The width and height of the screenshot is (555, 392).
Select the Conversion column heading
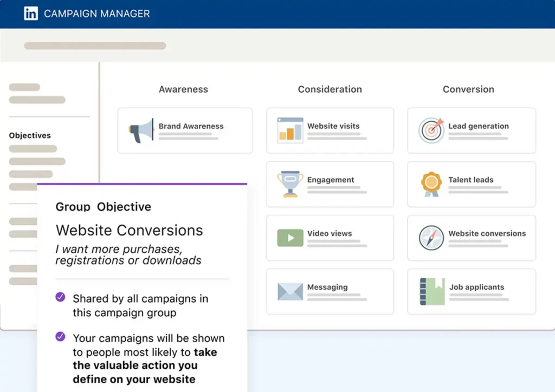(468, 89)
